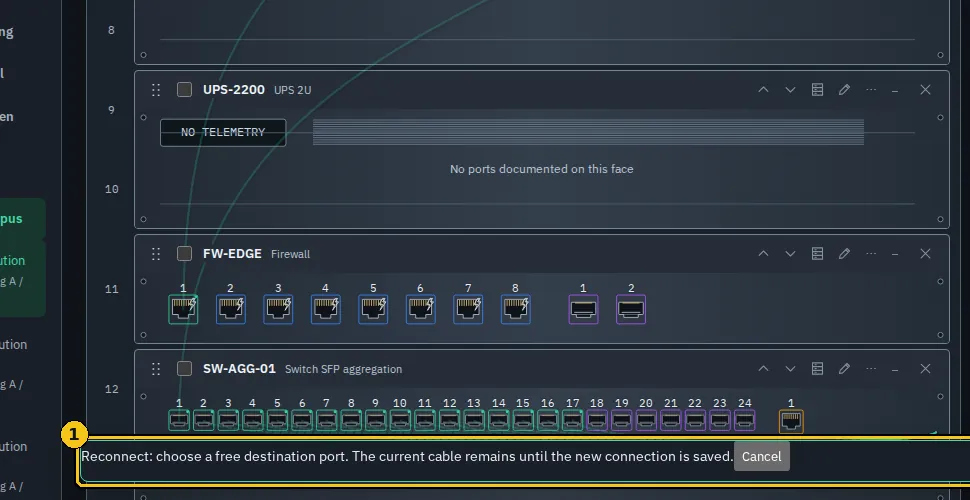This screenshot has height=500, width=970.
Task: Collapse the UPS-2200 card with minus icon
Action: (x=895, y=90)
